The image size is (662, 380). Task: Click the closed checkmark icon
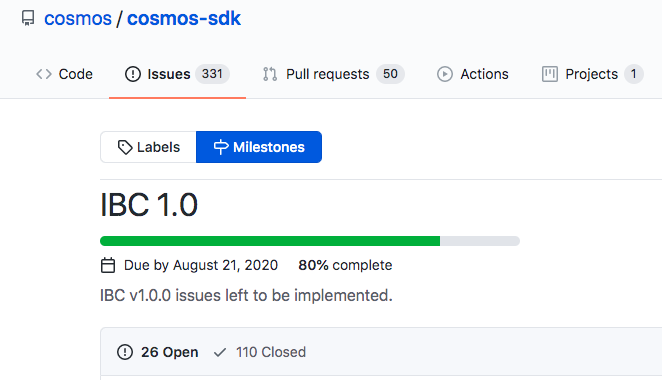[220, 352]
